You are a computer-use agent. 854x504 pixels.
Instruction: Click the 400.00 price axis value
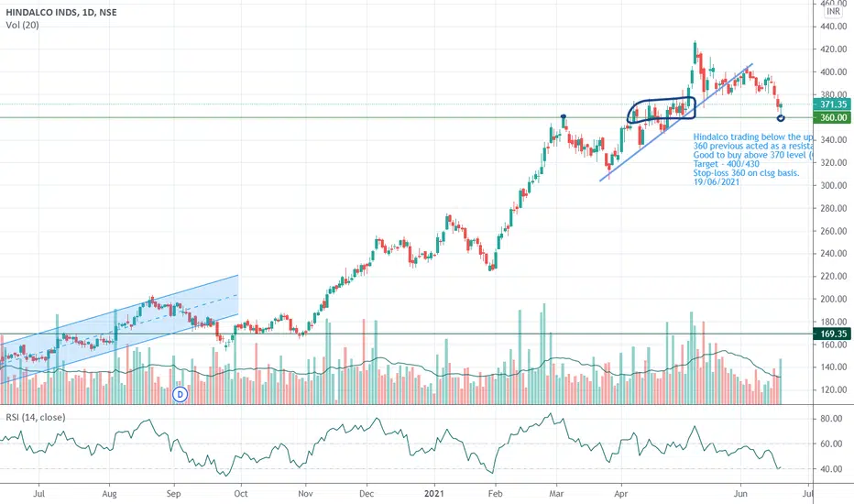pos(833,71)
